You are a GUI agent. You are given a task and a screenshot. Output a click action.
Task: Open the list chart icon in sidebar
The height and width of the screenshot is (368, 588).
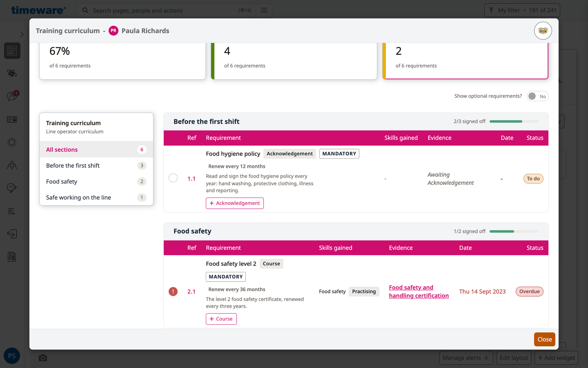tap(12, 211)
